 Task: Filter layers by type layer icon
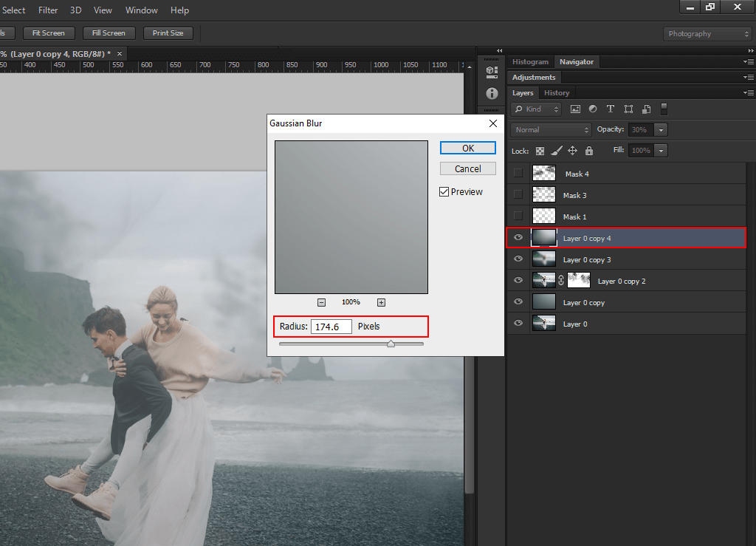(x=611, y=109)
